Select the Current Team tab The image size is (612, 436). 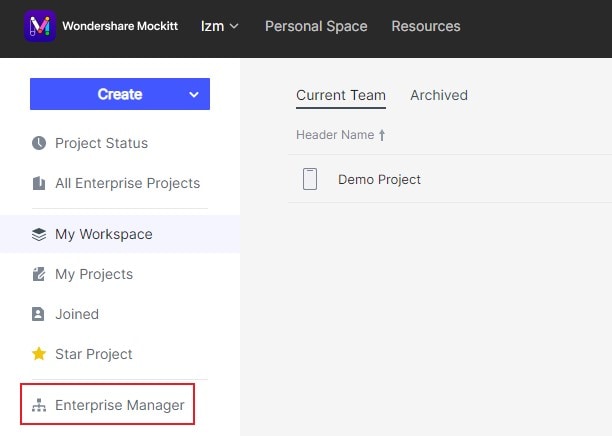[x=341, y=95]
